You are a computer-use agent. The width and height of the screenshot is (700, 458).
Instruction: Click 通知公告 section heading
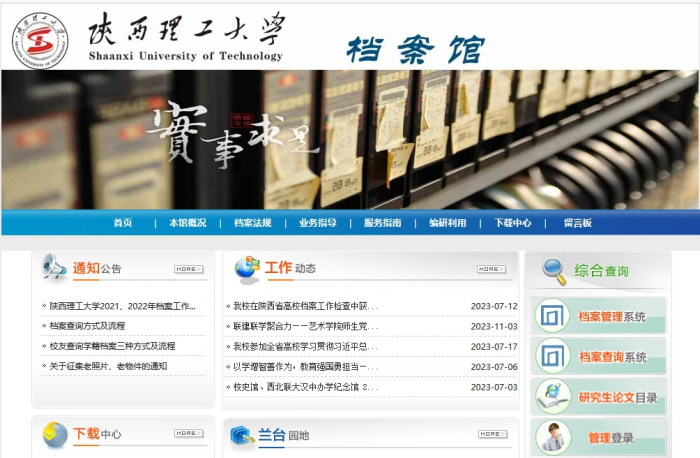(x=97, y=268)
